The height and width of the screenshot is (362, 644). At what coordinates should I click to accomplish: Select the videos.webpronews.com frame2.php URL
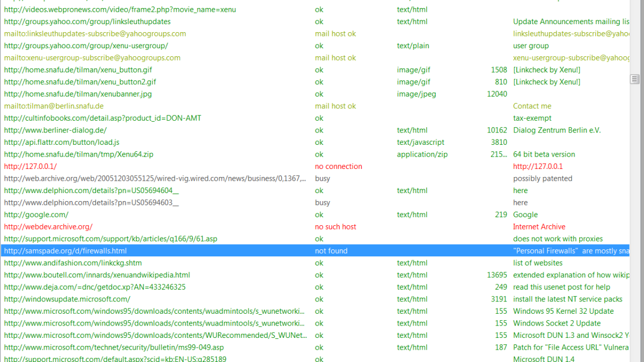point(120,10)
